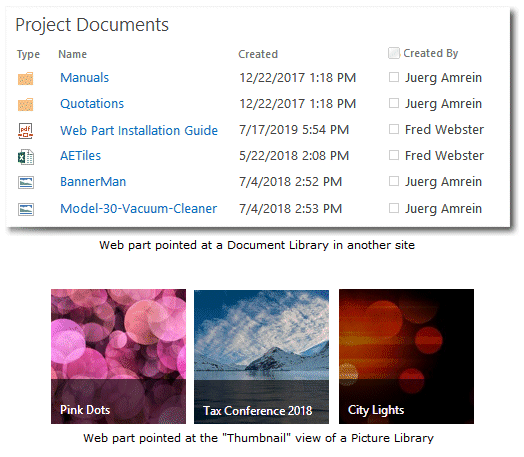Open the Web Part Installation Guide link
The image size is (524, 457).
pyautogui.click(x=139, y=130)
